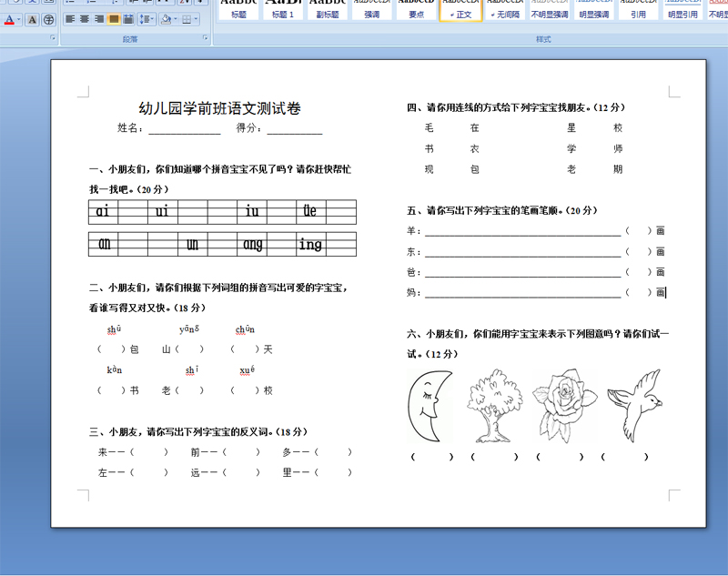Screen dimensions: 728x576
Task: Click the stroke order line for 东
Action: pyautogui.click(x=522, y=252)
